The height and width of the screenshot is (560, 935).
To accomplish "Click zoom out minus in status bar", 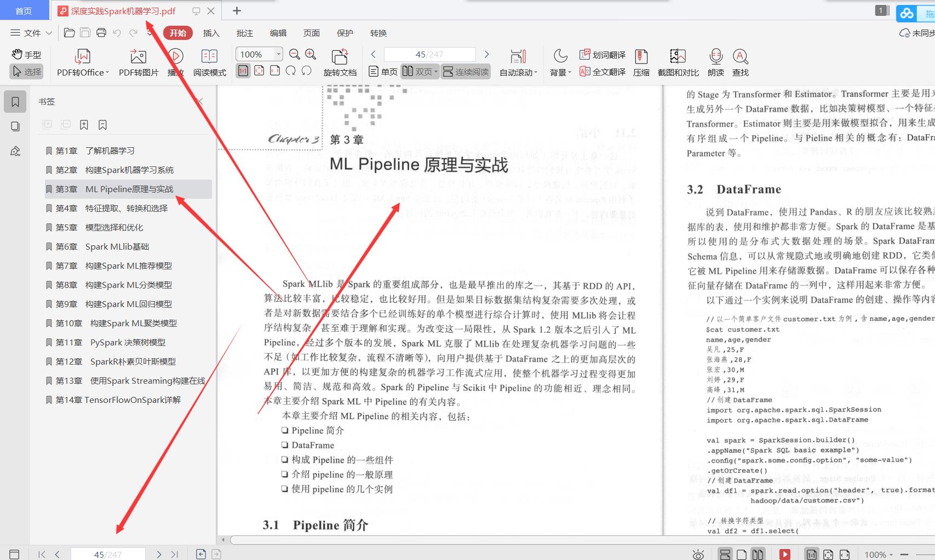I will tap(904, 555).
